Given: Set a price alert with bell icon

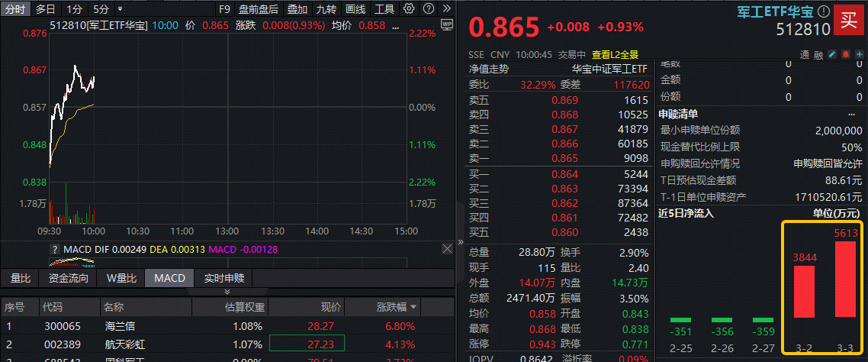Looking at the screenshot, I should pyautogui.click(x=846, y=55).
